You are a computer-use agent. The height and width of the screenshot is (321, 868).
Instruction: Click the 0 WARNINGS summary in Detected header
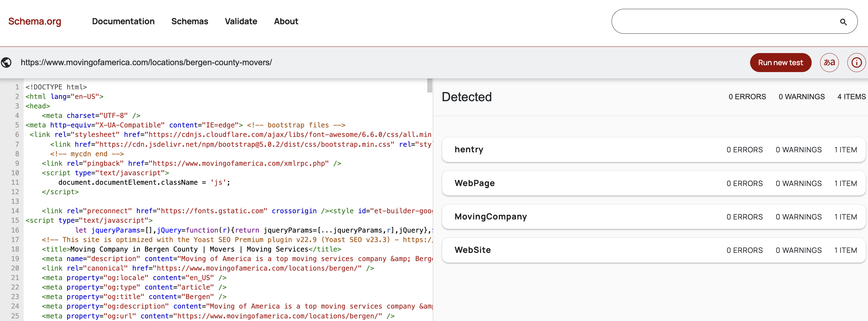(801, 97)
